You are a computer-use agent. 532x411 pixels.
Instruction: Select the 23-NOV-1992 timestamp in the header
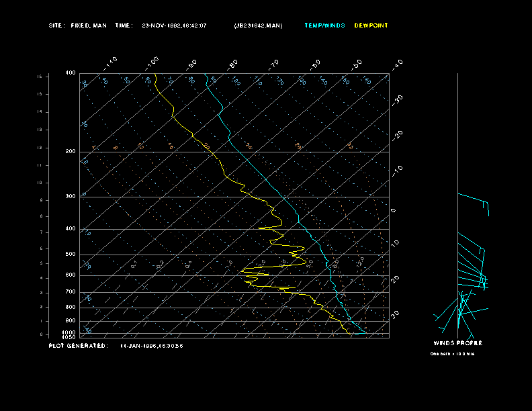174,26
